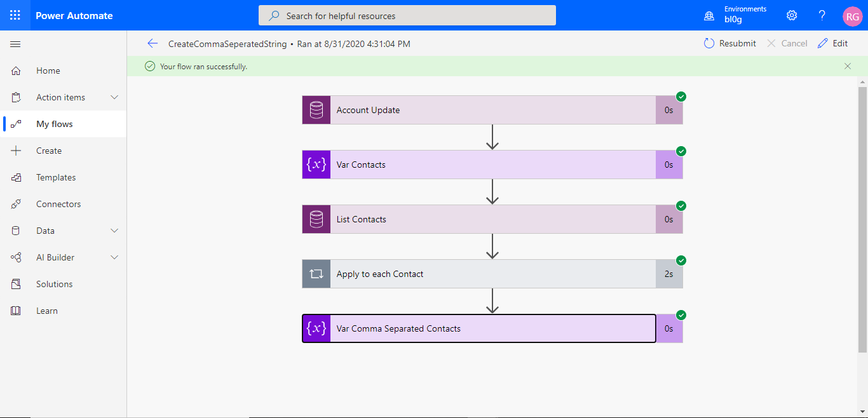Screen dimensions: 868x418
Task: Click the Solutions icon
Action: click(x=17, y=284)
